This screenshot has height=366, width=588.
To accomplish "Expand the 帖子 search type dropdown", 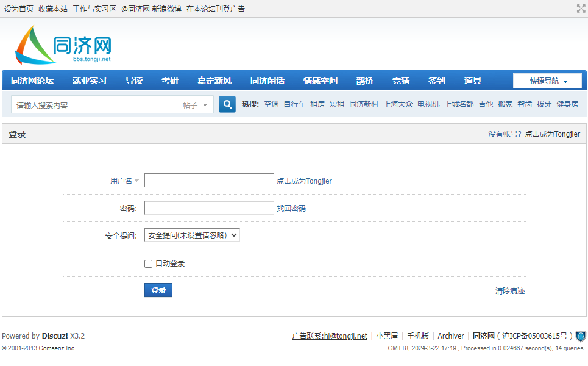I will coord(196,105).
